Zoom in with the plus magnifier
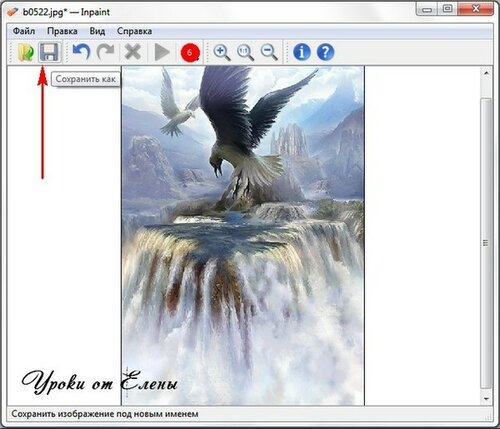The image size is (500, 429). point(222,53)
